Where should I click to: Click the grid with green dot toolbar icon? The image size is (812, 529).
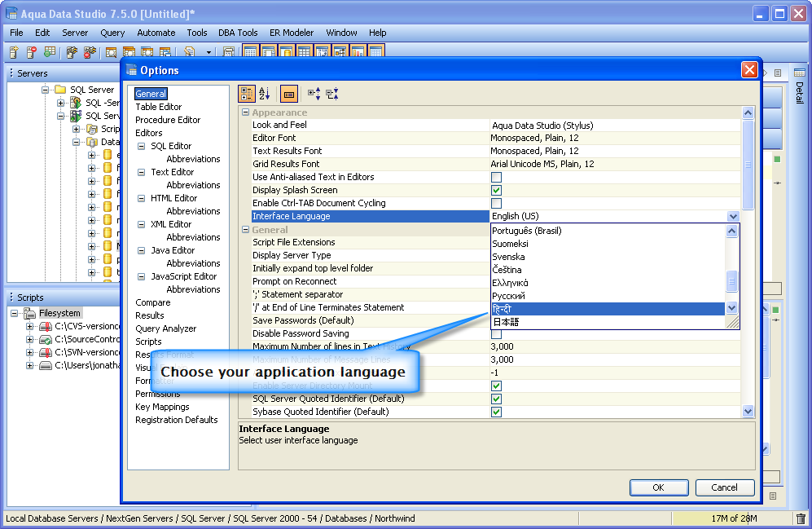pyautogui.click(x=50, y=52)
